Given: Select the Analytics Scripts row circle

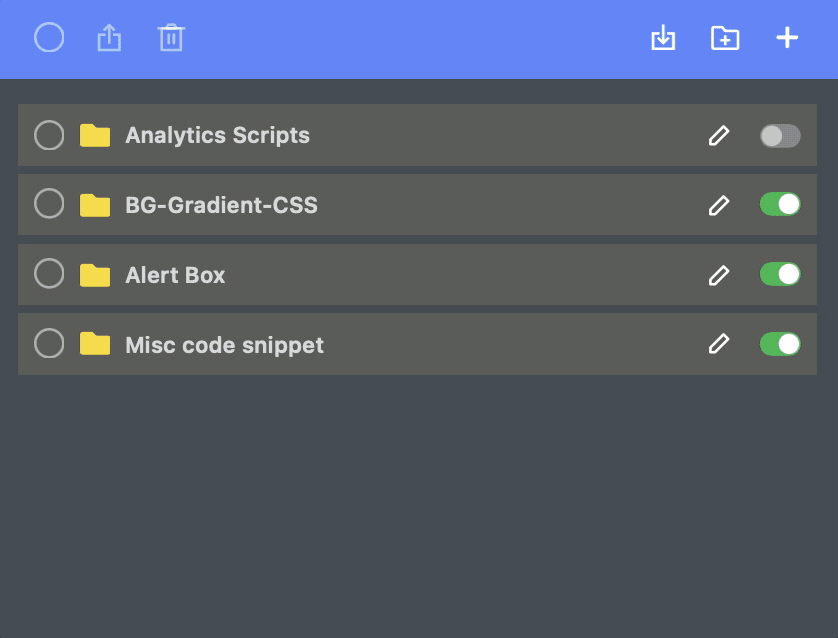Looking at the screenshot, I should point(49,135).
